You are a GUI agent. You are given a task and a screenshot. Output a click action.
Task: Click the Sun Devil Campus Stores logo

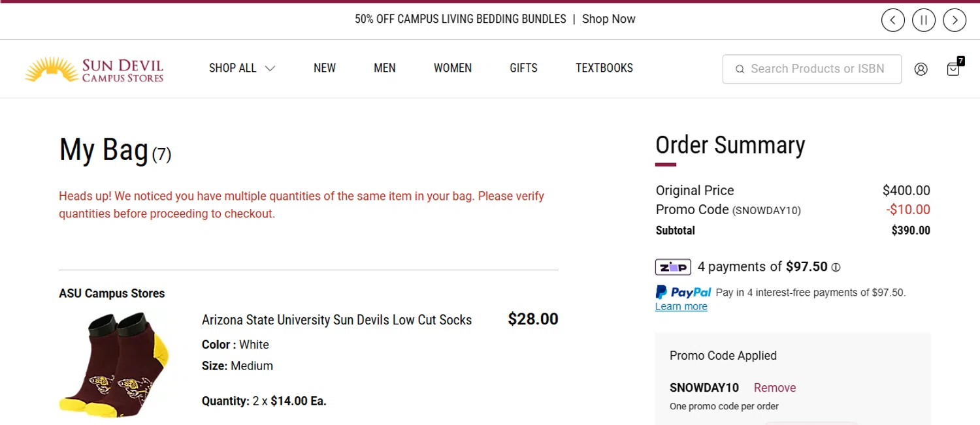tap(94, 69)
